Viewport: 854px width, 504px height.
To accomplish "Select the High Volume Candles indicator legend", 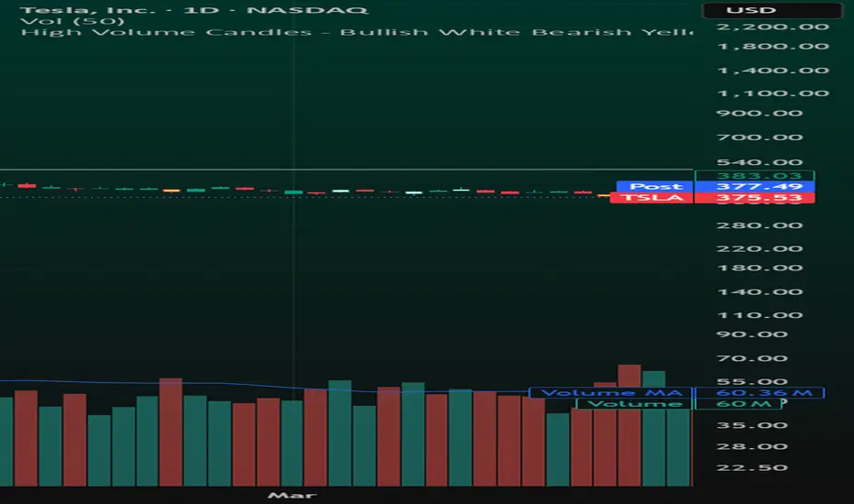I will 356,32.
